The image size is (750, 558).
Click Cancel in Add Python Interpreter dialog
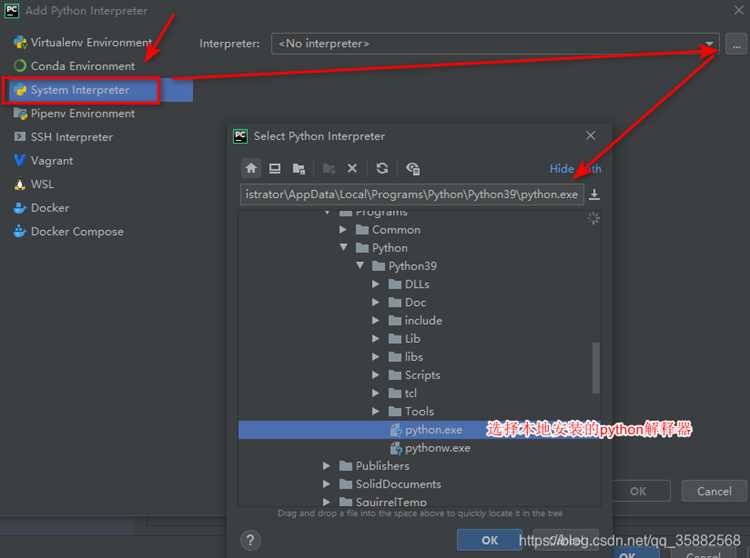pos(714,491)
